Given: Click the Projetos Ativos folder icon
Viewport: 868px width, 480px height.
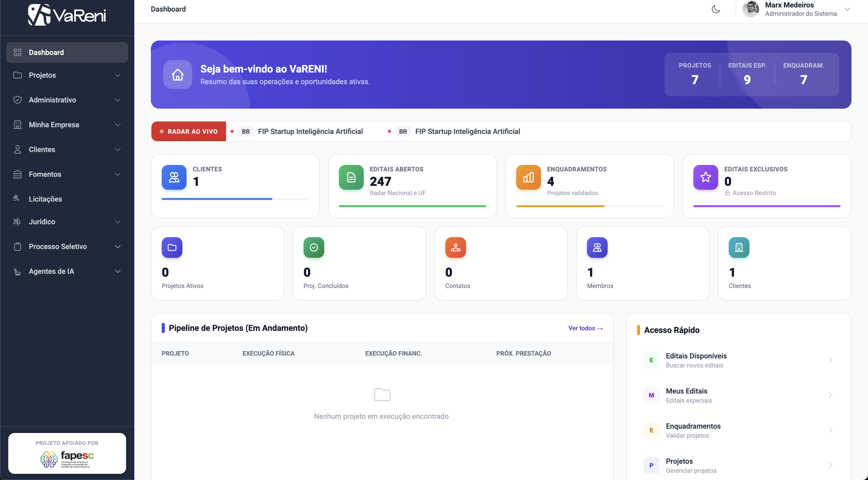Looking at the screenshot, I should coord(172,247).
